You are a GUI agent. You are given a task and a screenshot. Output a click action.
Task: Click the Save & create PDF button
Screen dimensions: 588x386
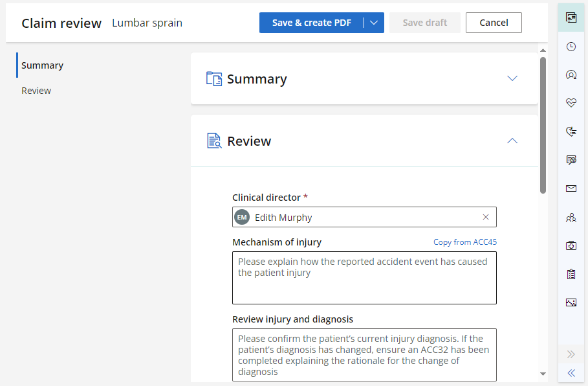click(x=312, y=23)
